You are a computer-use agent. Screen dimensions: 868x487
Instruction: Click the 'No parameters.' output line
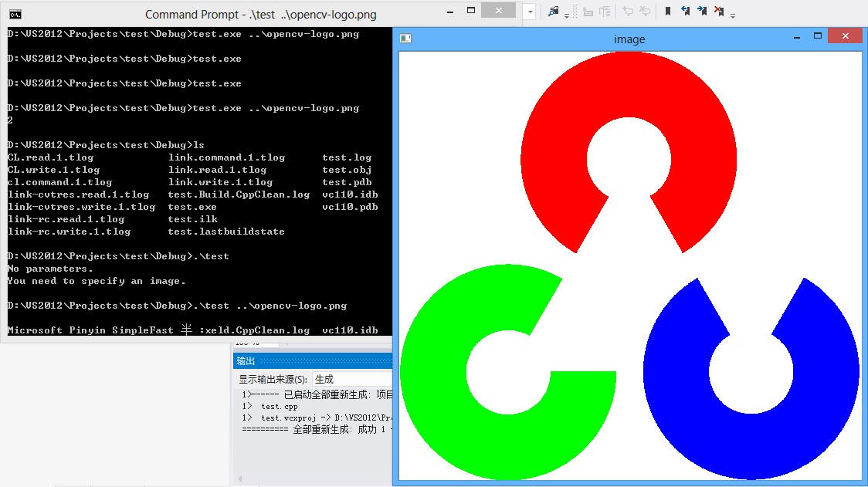coord(50,269)
